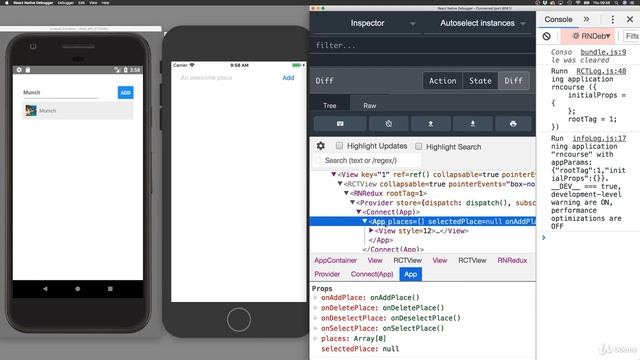This screenshot has width=640, height=360.
Task: Switch to the State tab
Action: coord(480,81)
